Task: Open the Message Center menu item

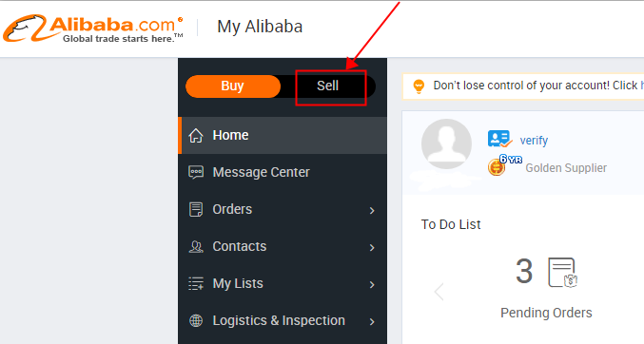Action: pos(283,172)
